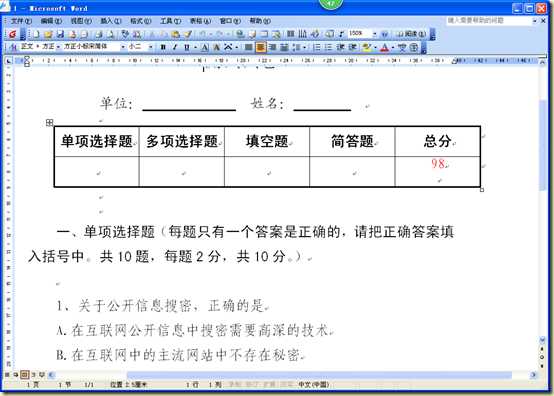
Task: Click the Character Border icon
Action: coord(205,47)
